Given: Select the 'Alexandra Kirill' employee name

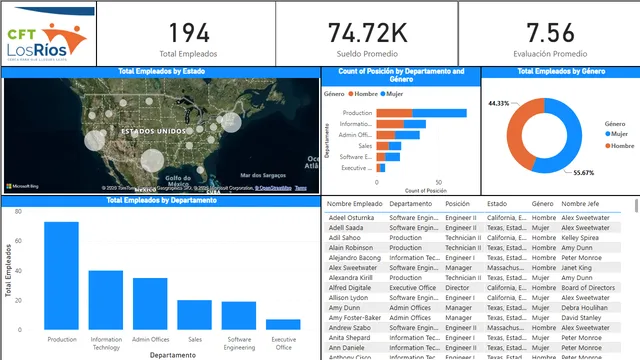Looking at the screenshot, I should click(x=351, y=278).
